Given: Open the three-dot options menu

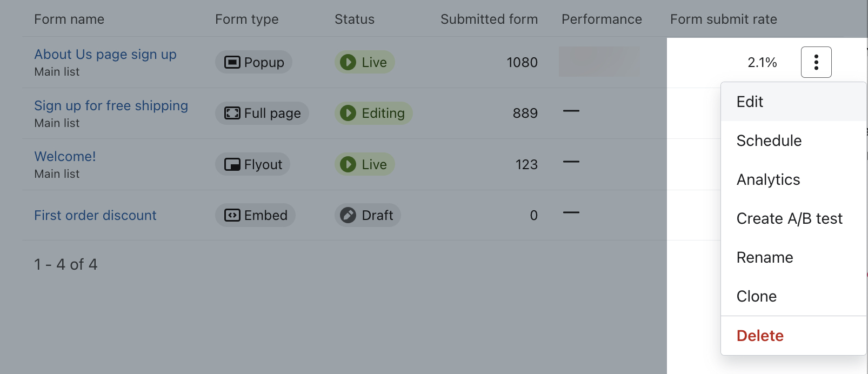Looking at the screenshot, I should [x=816, y=62].
